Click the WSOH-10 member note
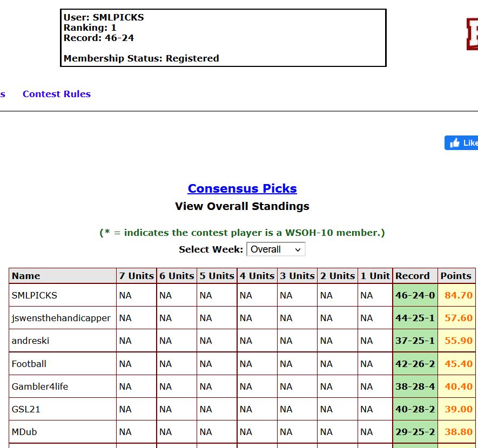Image resolution: width=478 pixels, height=448 pixels. pyautogui.click(x=243, y=233)
